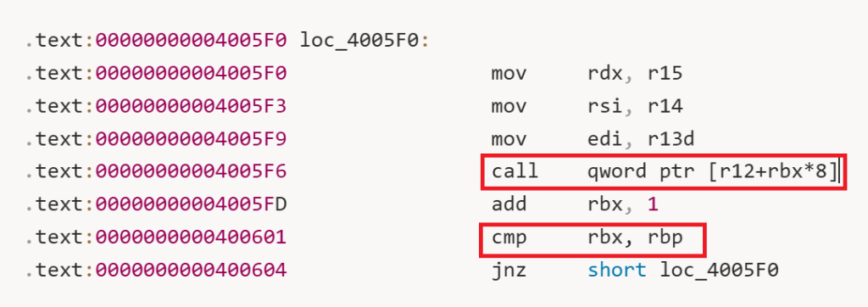Select the mov edi, r13d line
The image size is (868, 307).
(593, 139)
